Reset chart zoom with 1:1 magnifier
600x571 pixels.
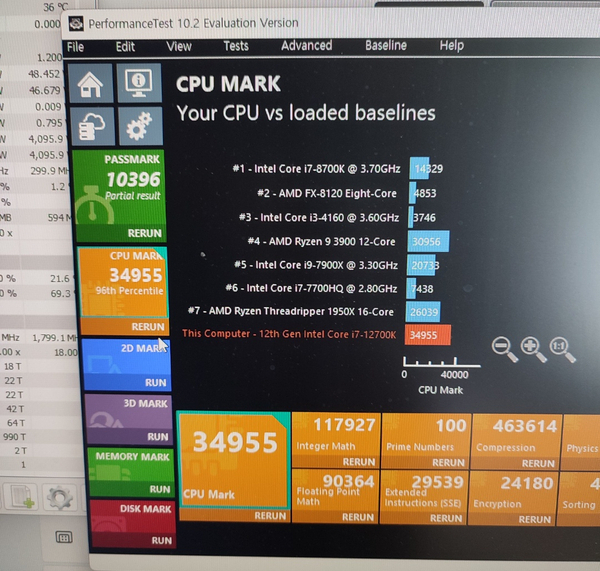pyautogui.click(x=562, y=349)
